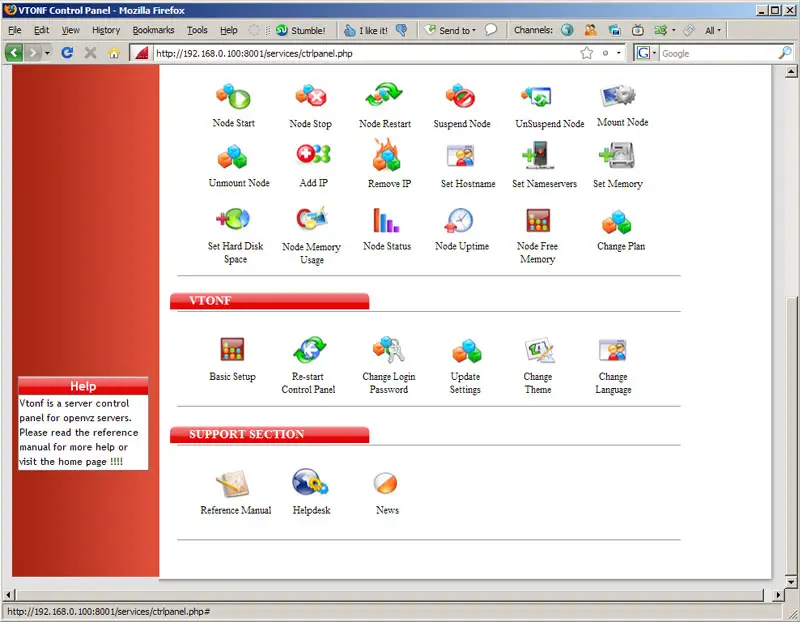Click the Google search box
Viewport: 800px width, 622px height.
coord(718,53)
